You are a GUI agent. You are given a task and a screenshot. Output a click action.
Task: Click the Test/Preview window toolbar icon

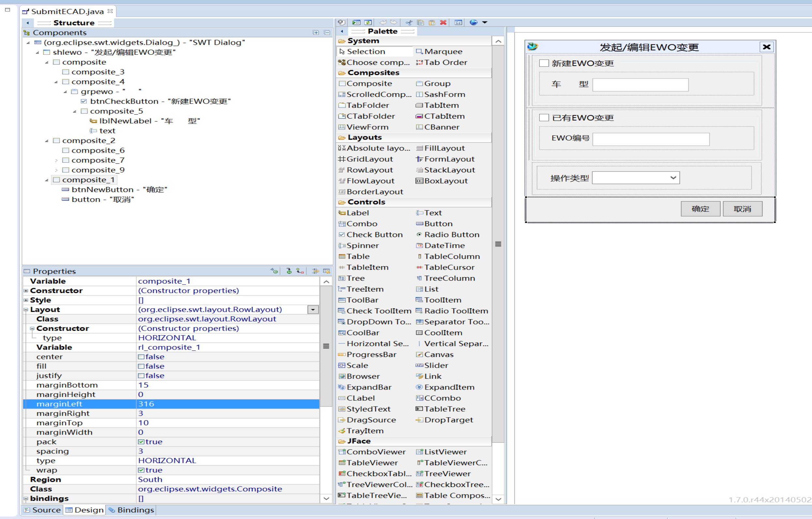(356, 22)
